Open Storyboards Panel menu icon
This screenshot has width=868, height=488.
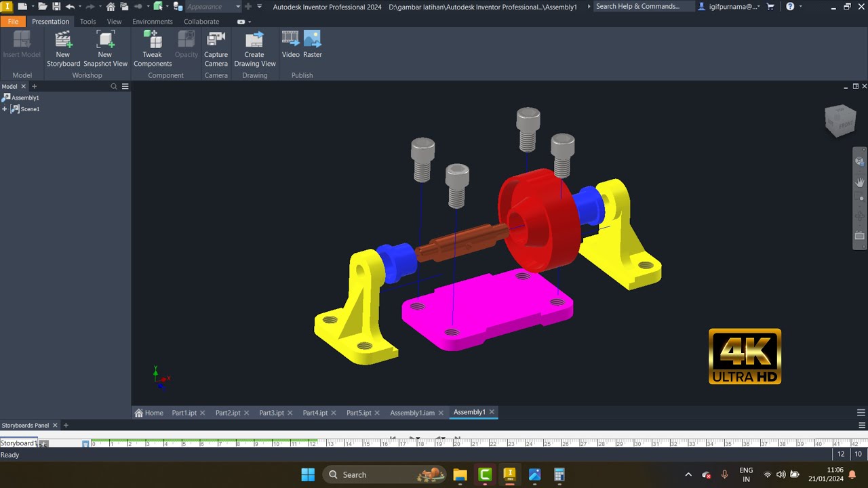[x=861, y=426]
